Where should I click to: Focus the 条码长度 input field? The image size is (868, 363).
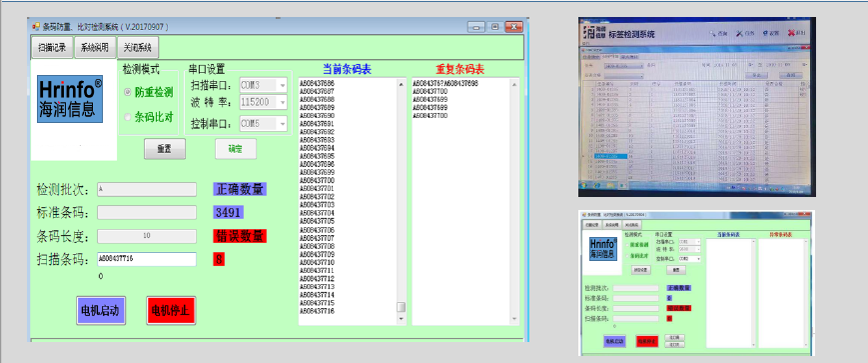coord(147,236)
